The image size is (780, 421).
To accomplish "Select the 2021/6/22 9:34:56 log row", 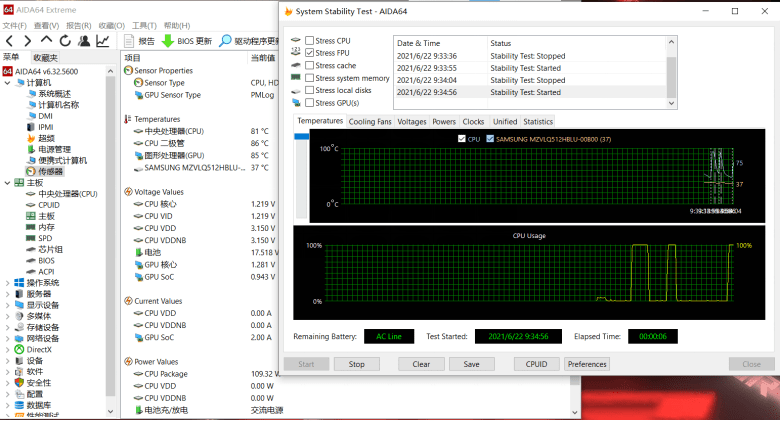I will coord(530,92).
